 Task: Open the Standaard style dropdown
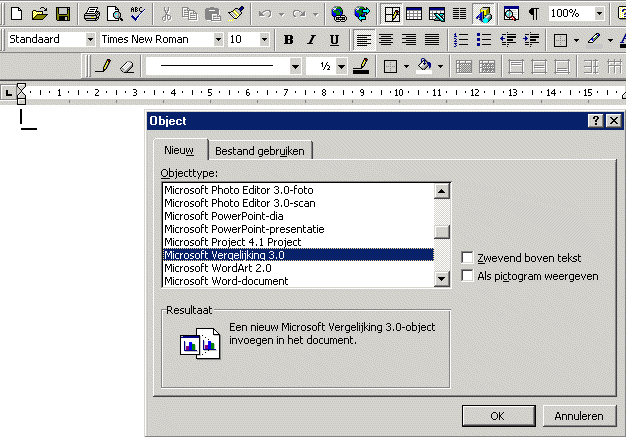[90, 40]
